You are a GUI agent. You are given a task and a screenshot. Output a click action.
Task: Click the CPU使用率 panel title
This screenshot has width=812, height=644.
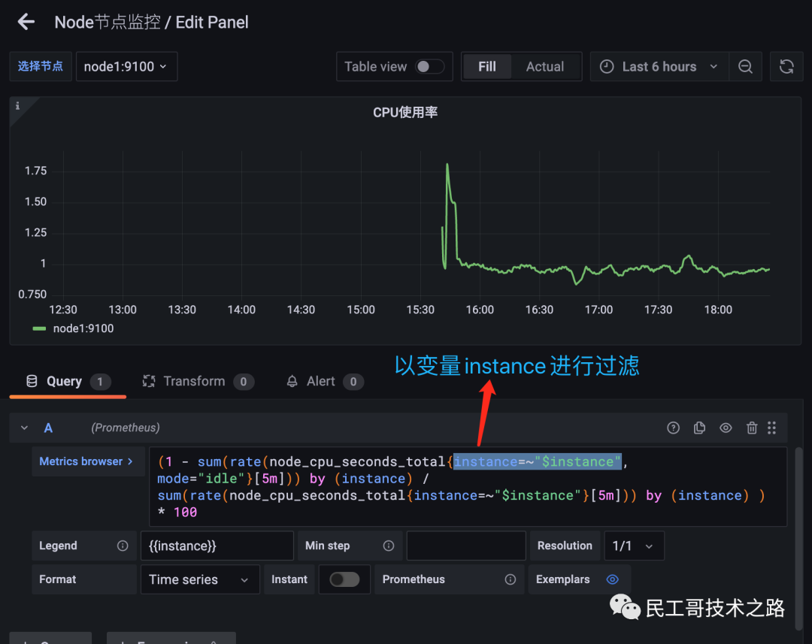pyautogui.click(x=405, y=112)
